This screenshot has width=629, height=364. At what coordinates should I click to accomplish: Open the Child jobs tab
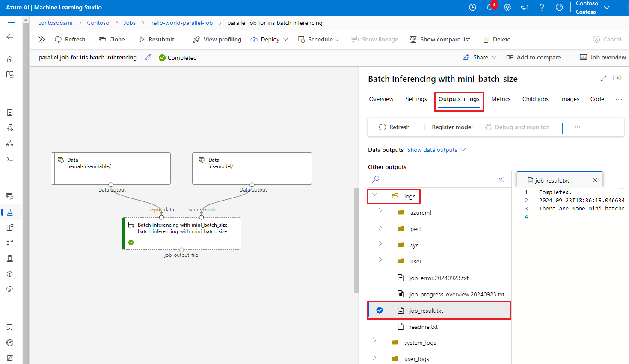click(535, 99)
